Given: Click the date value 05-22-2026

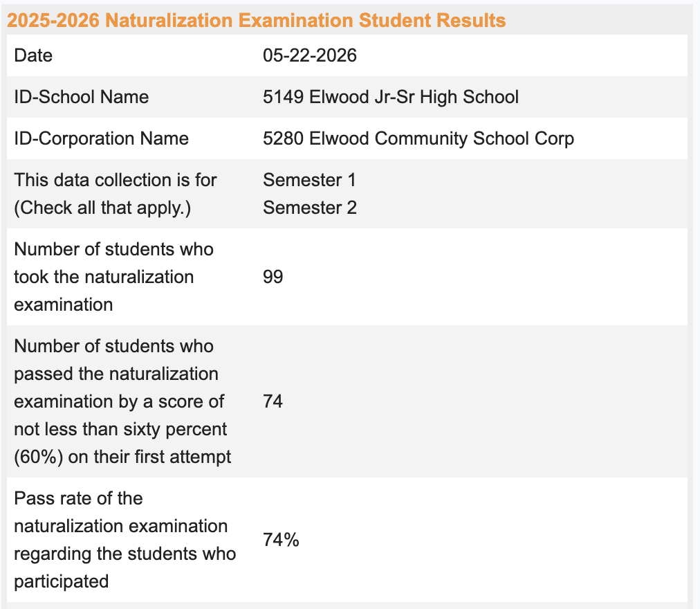Looking at the screenshot, I should coord(309,55).
